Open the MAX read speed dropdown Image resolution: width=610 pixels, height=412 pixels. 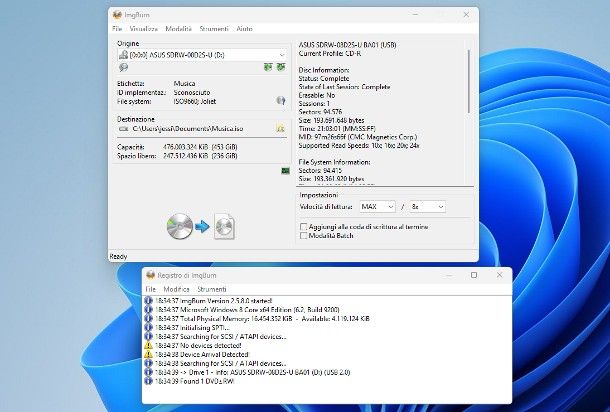(x=390, y=207)
